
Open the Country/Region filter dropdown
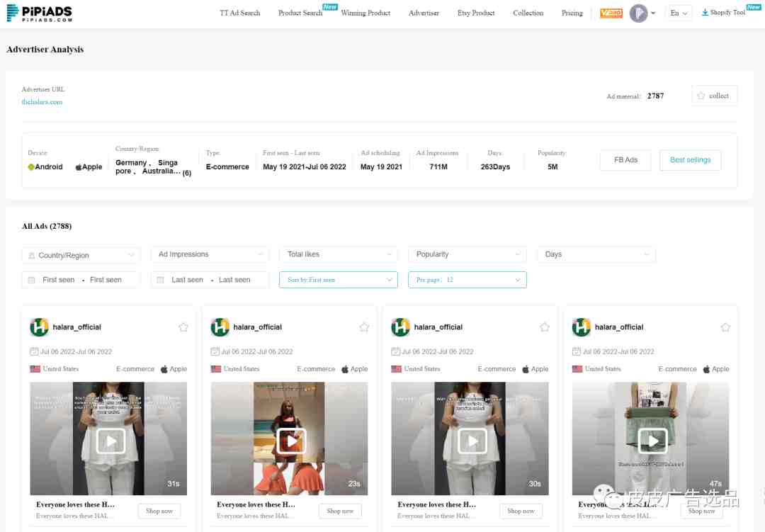[x=81, y=255]
